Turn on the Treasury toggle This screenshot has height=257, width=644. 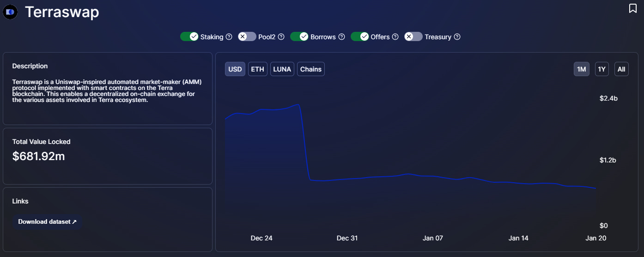click(413, 36)
